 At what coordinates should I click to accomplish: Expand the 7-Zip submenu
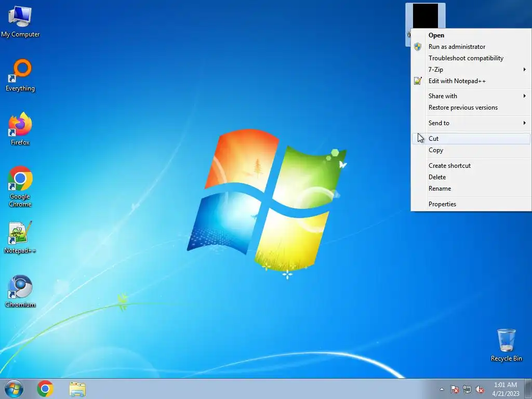471,70
